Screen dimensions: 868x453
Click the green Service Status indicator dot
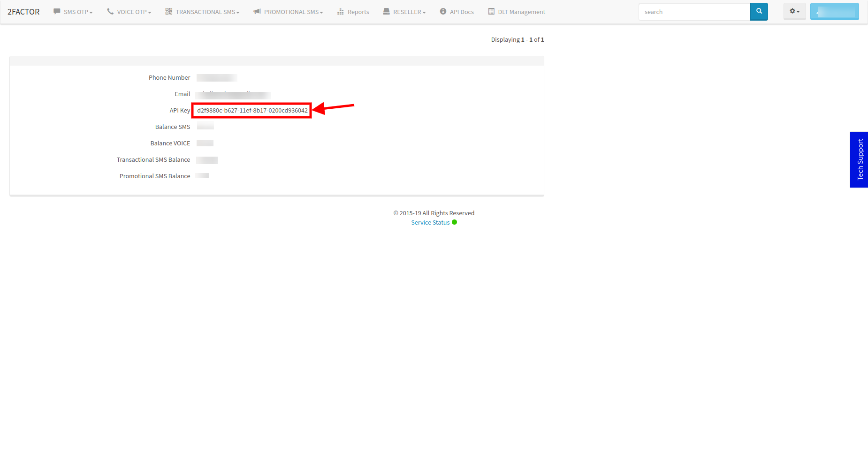[x=454, y=222]
